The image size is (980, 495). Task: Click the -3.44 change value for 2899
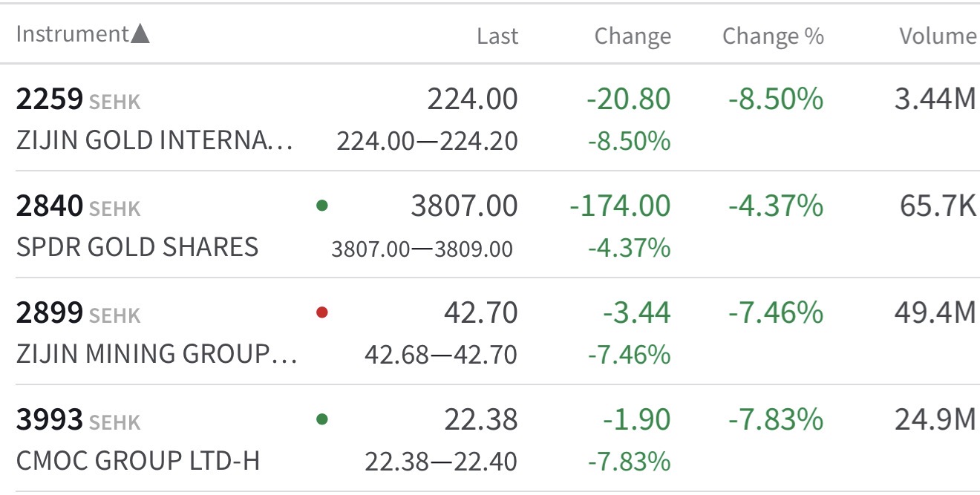[636, 312]
